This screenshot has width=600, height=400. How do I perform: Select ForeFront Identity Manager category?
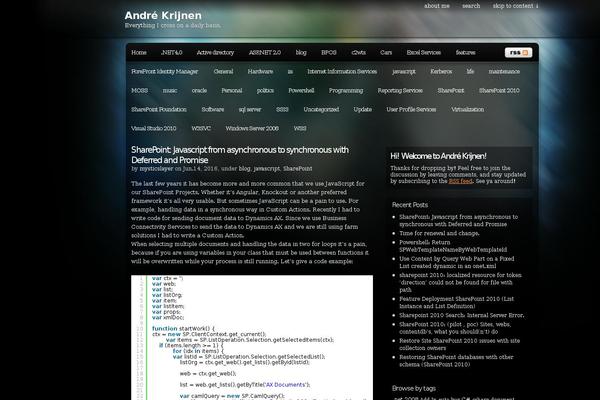point(165,71)
